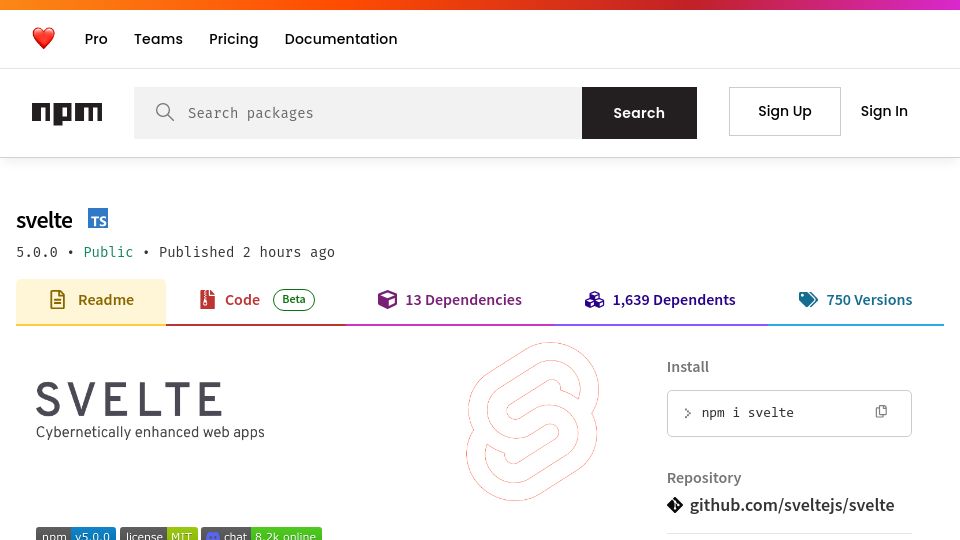Screen dimensions: 960x540
Task: Click the SVELTE banner heading
Action: pyautogui.click(x=129, y=399)
